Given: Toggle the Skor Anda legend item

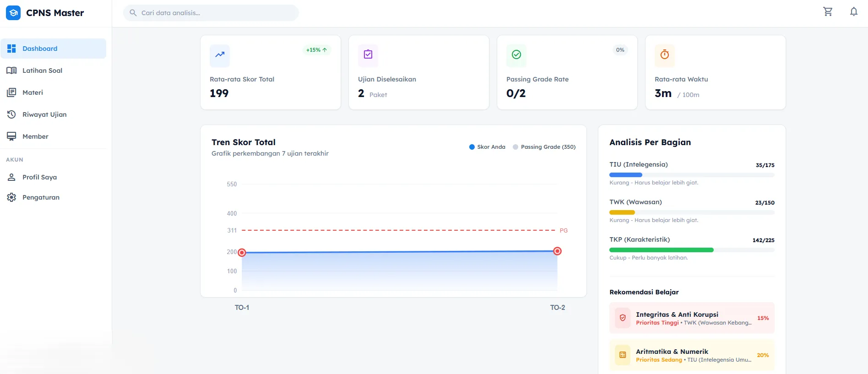Looking at the screenshot, I should pos(487,147).
